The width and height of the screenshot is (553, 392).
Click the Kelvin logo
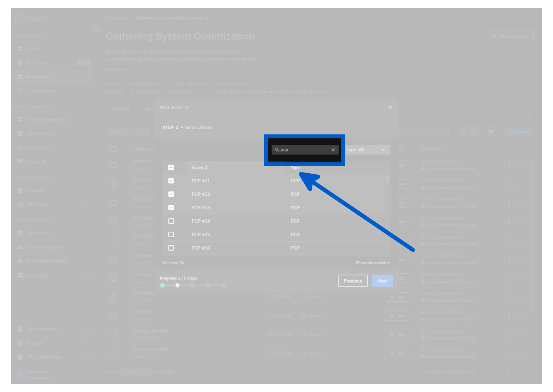point(21,18)
